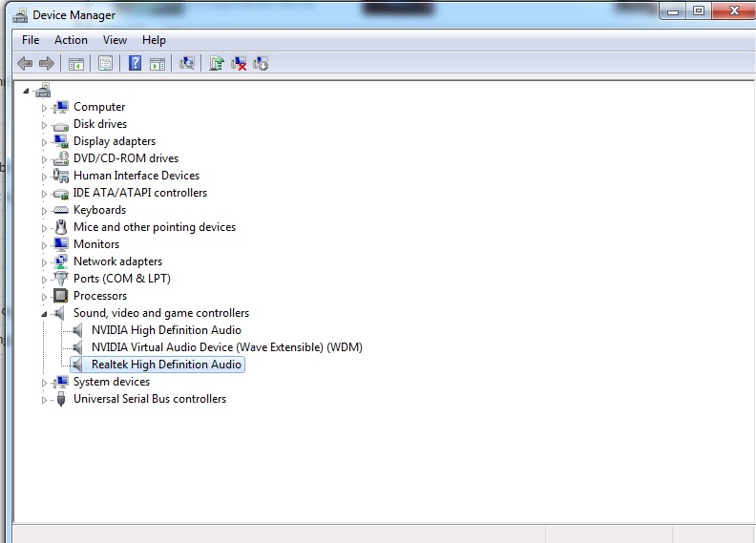Viewport: 756px width, 543px height.
Task: Open the File menu
Action: click(31, 40)
